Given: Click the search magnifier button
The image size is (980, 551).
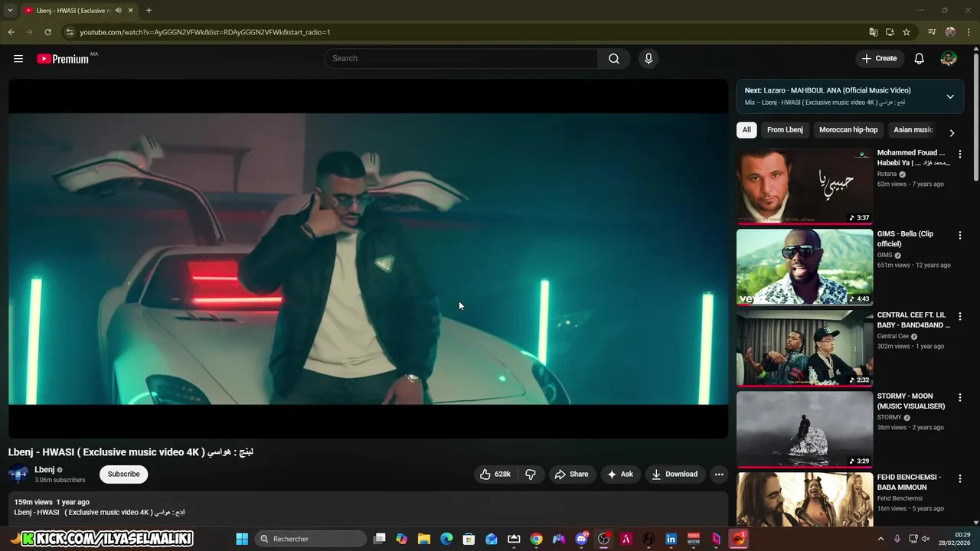Looking at the screenshot, I should coord(614,58).
